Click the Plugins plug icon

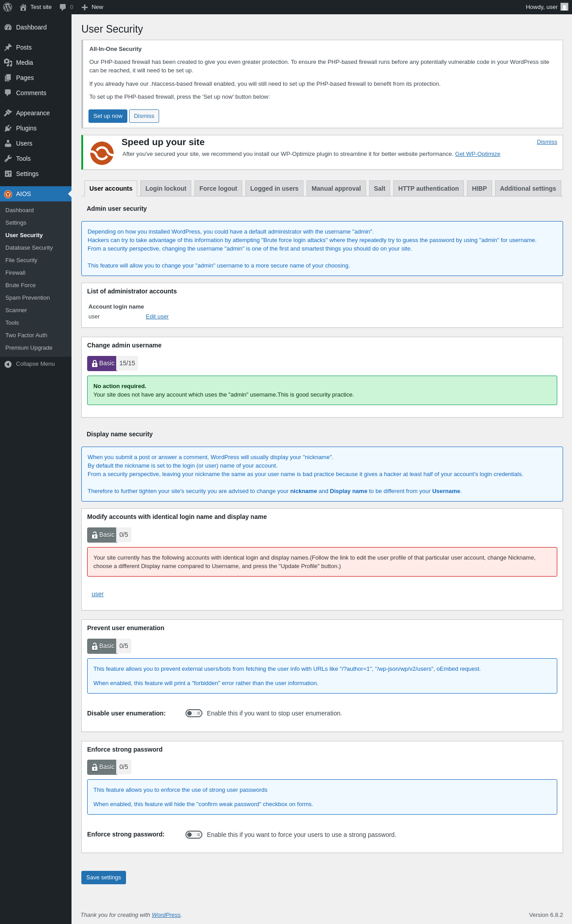click(x=8, y=128)
